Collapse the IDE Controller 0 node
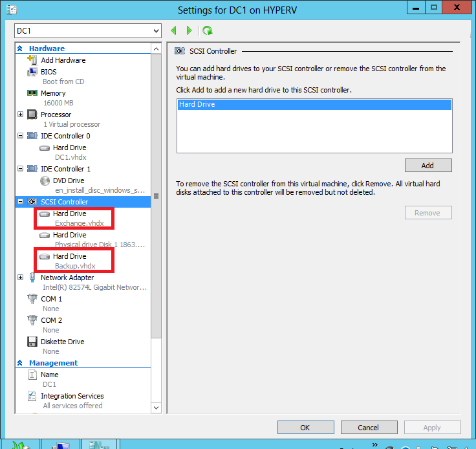 (x=20, y=136)
